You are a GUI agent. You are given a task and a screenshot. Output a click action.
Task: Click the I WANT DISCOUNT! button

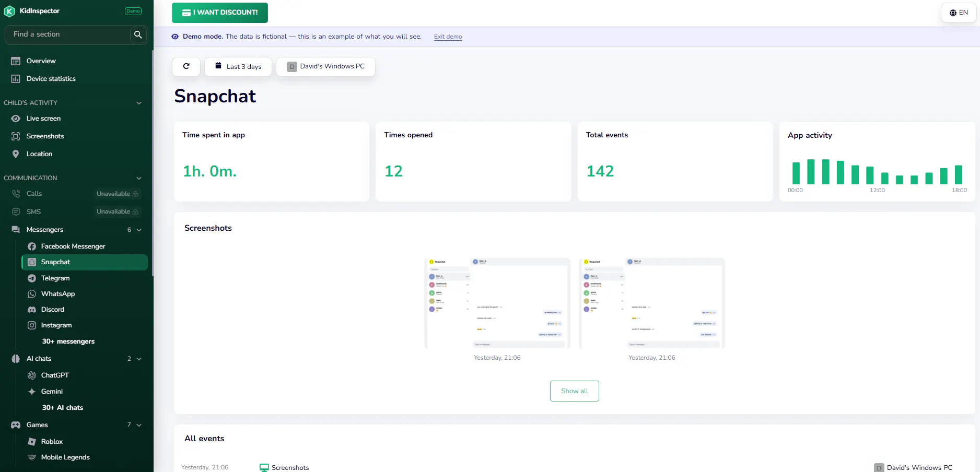[220, 13]
